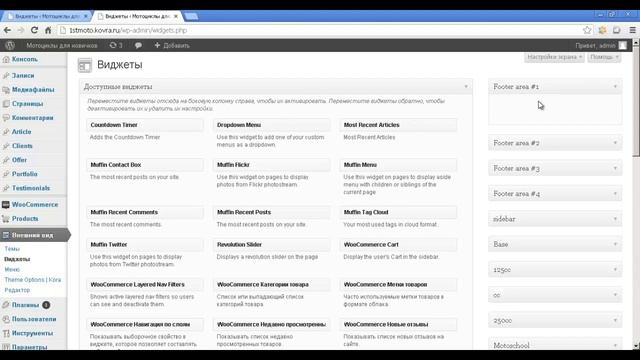This screenshot has width=640, height=360.
Task: Select the Muffin Tag Cloud widget
Action: click(398, 212)
